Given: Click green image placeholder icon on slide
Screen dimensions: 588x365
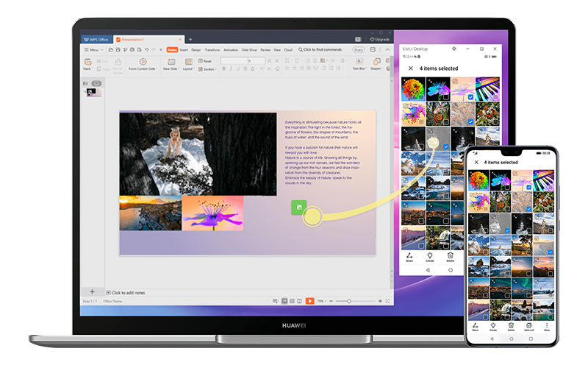Looking at the screenshot, I should tap(299, 208).
